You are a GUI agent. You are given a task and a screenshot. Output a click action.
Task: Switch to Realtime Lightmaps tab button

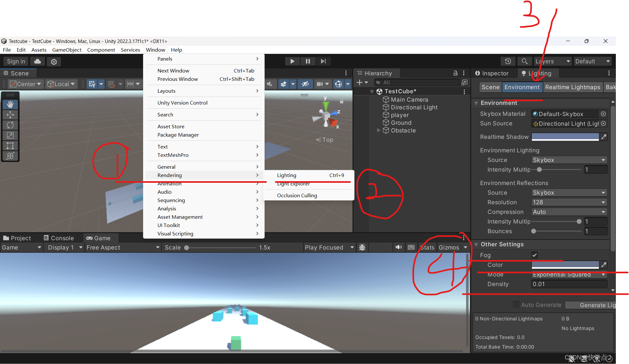click(x=573, y=87)
